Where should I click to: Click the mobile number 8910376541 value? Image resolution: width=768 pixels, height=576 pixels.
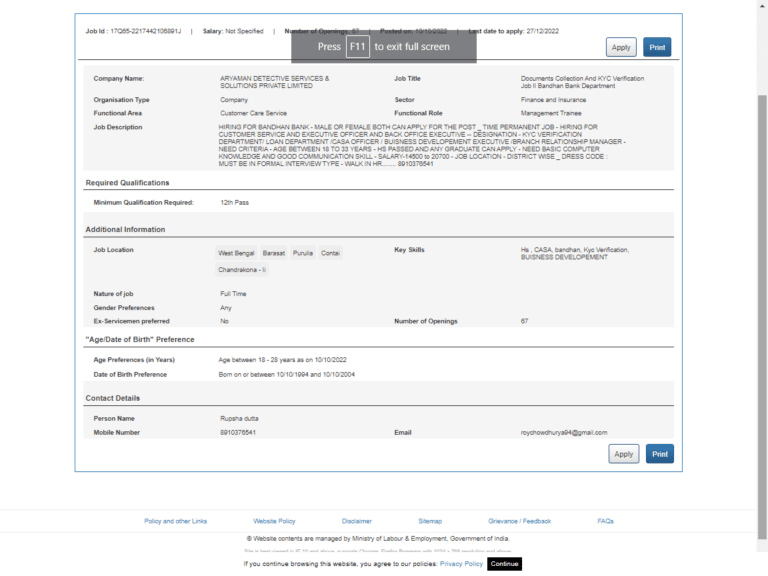238,432
